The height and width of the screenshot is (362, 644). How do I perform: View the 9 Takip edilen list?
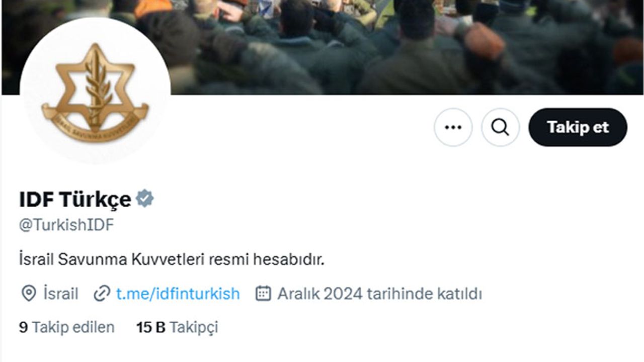(67, 327)
